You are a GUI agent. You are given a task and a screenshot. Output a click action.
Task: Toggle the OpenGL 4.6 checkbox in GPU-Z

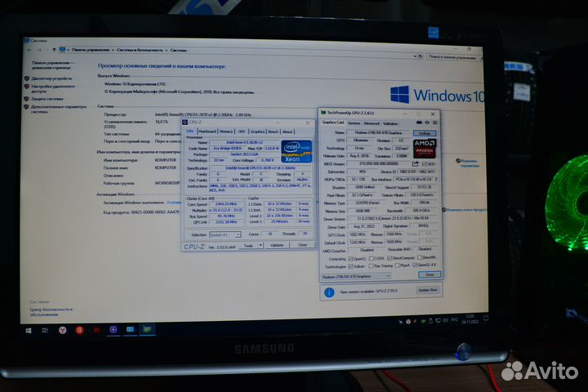[x=415, y=265]
